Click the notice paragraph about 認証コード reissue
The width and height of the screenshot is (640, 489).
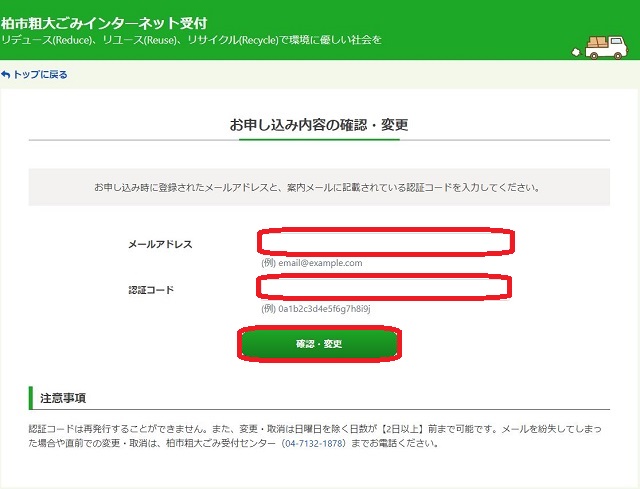pos(315,436)
